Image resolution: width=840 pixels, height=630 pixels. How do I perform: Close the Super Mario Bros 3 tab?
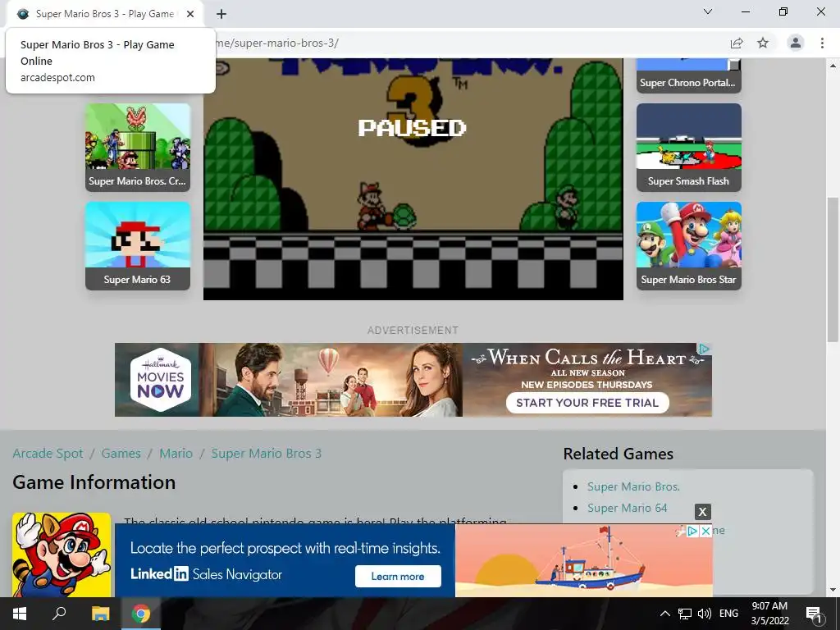coord(190,14)
